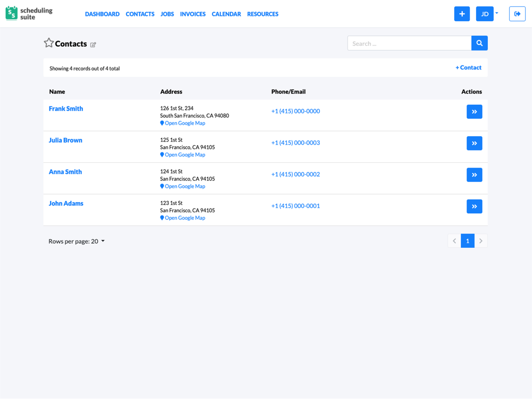
Task: Open Google Map for 126 1st St
Action: [182, 123]
